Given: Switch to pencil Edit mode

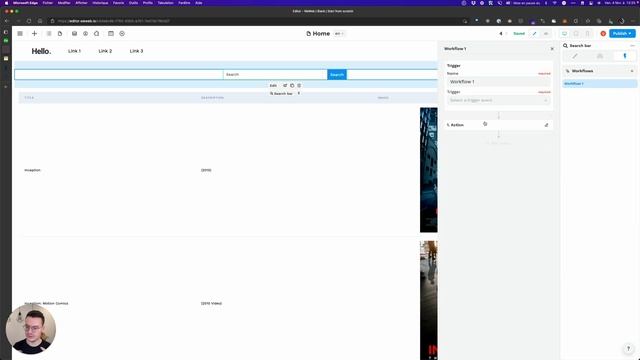Looking at the screenshot, I should point(535,33).
